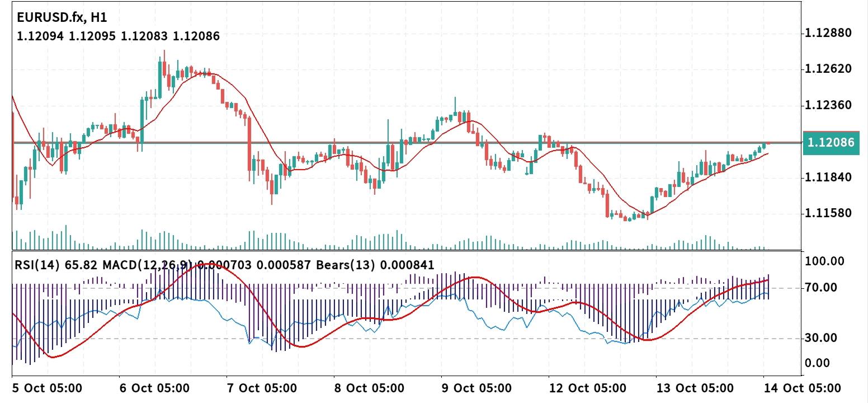This screenshot has width=868, height=403.
Task: Click the 1.11840 price axis label
Action: click(x=828, y=177)
